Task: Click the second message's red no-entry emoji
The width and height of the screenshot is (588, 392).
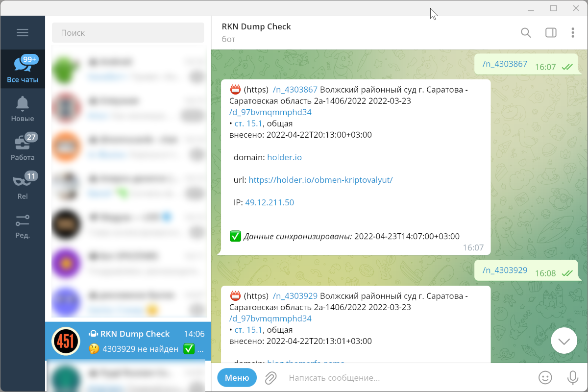Action: (x=235, y=296)
